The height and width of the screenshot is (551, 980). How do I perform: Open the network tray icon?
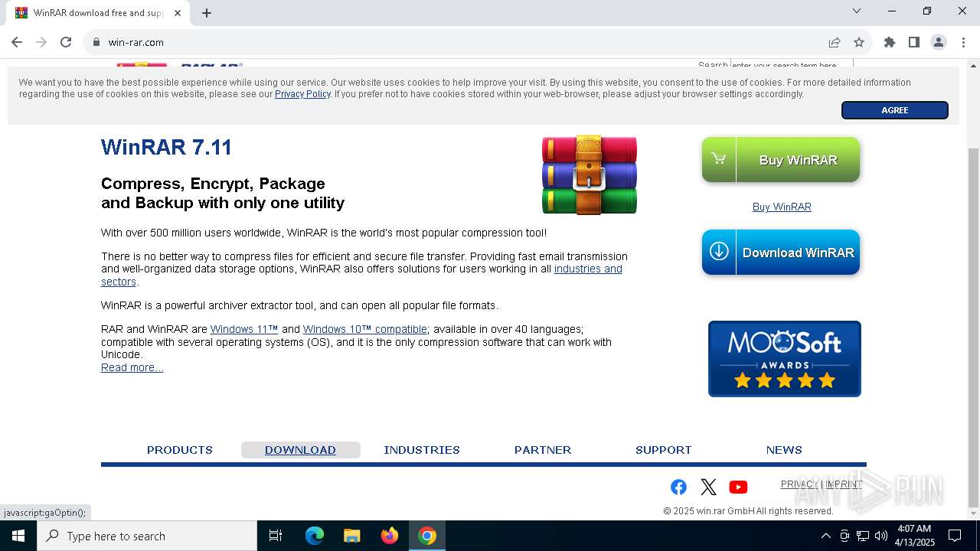click(863, 536)
